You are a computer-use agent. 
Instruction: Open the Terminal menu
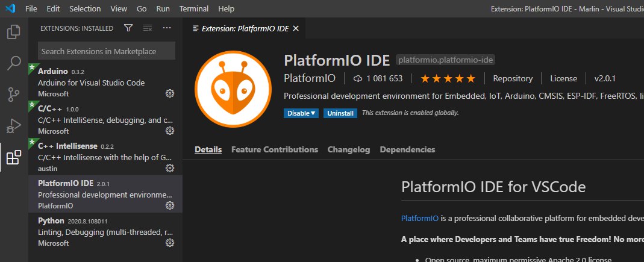194,8
